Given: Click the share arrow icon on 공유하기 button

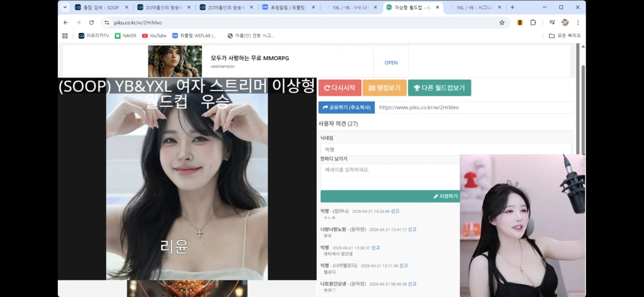Looking at the screenshot, I should click(x=326, y=107).
